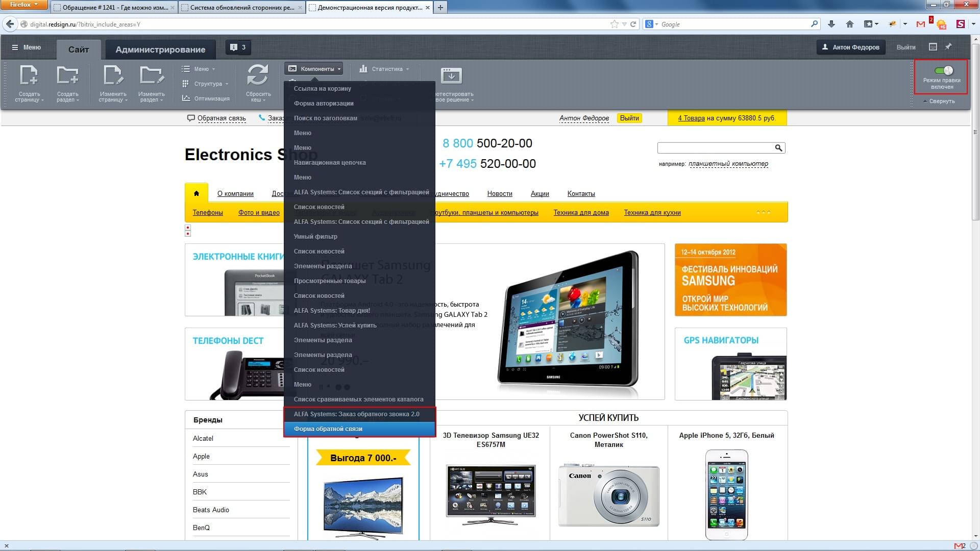Click the pin icon to fix the panel
The image size is (980, 551).
click(948, 47)
